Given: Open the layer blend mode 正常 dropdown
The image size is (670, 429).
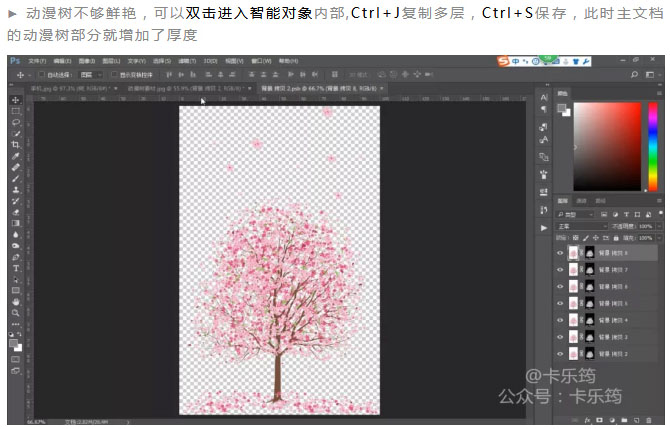Looking at the screenshot, I should [581, 226].
